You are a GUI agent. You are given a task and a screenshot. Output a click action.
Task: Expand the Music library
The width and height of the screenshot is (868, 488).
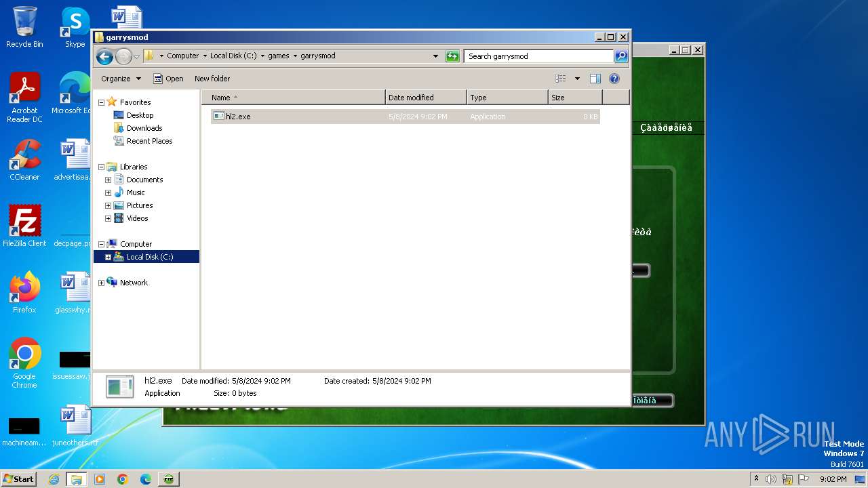(x=108, y=192)
